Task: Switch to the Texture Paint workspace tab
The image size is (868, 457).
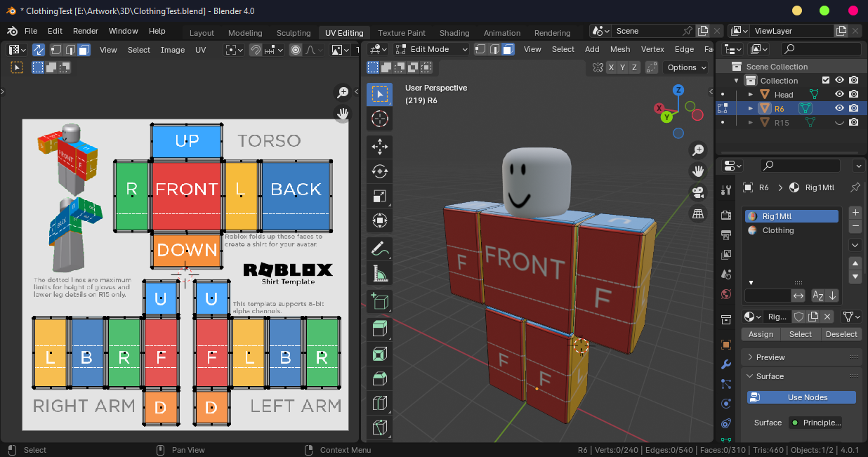Action: coord(401,33)
